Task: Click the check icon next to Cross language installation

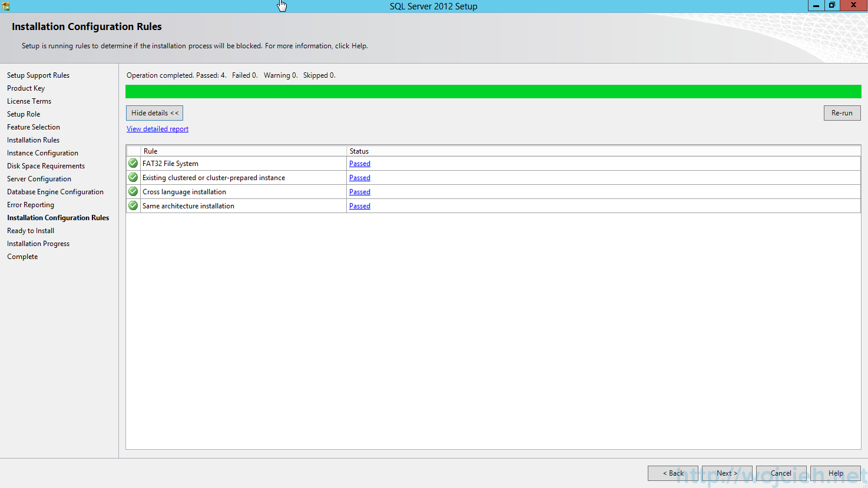Action: 133,191
